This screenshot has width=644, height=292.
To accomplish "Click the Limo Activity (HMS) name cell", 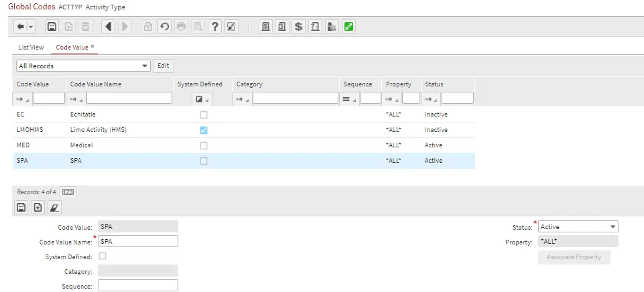I will (98, 130).
